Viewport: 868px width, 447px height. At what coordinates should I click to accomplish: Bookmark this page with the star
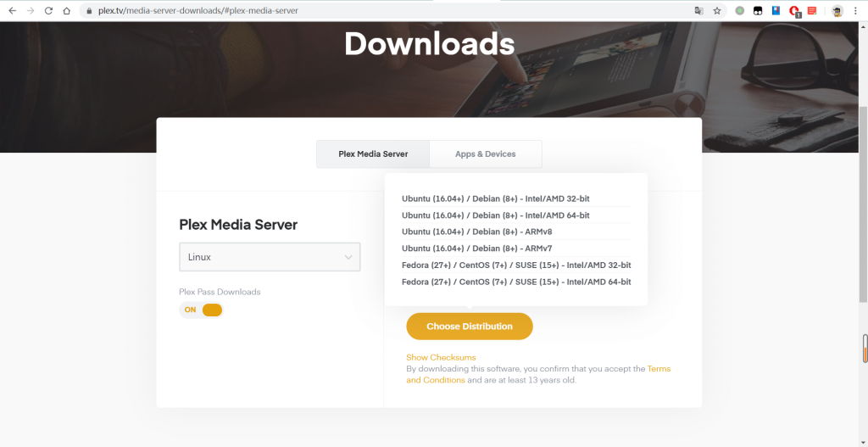click(x=717, y=10)
